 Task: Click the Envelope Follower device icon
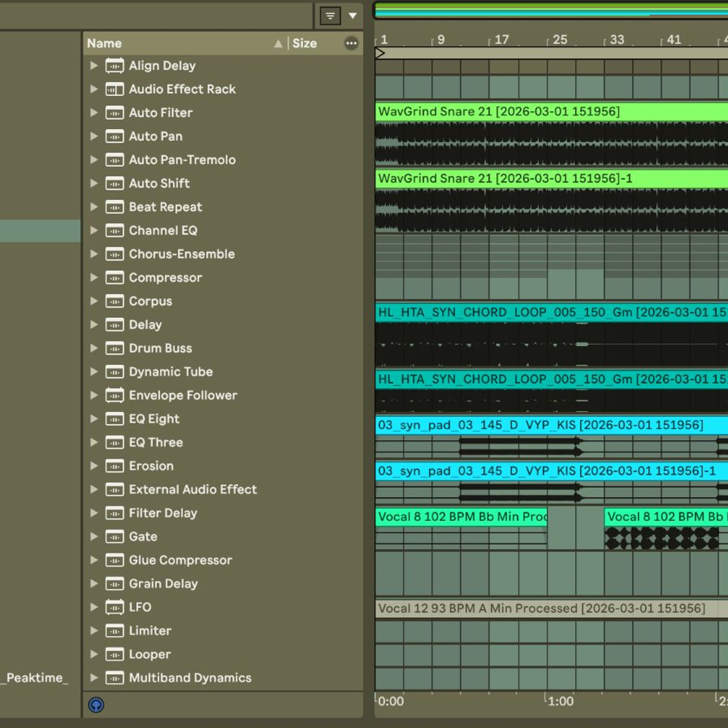[115, 395]
